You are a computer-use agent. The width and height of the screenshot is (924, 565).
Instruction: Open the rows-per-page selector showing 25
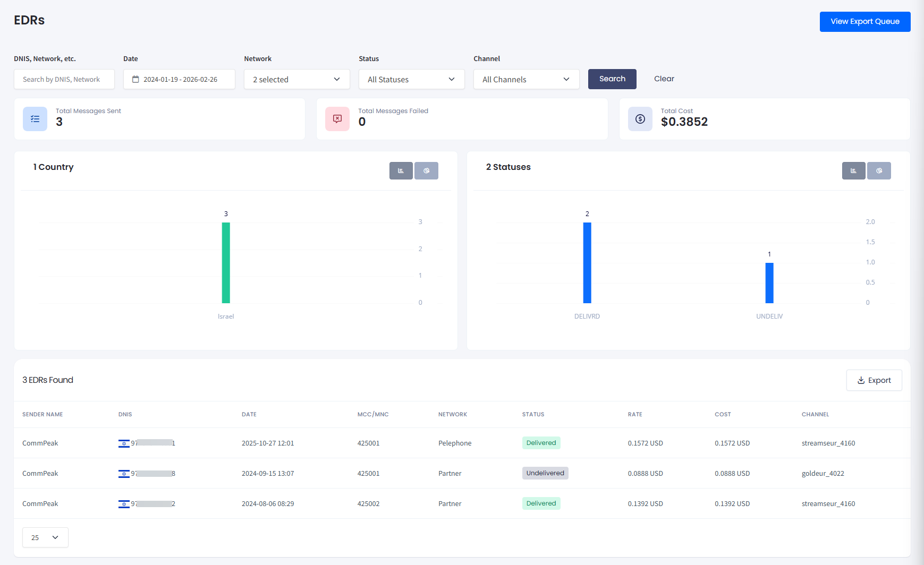pyautogui.click(x=45, y=537)
